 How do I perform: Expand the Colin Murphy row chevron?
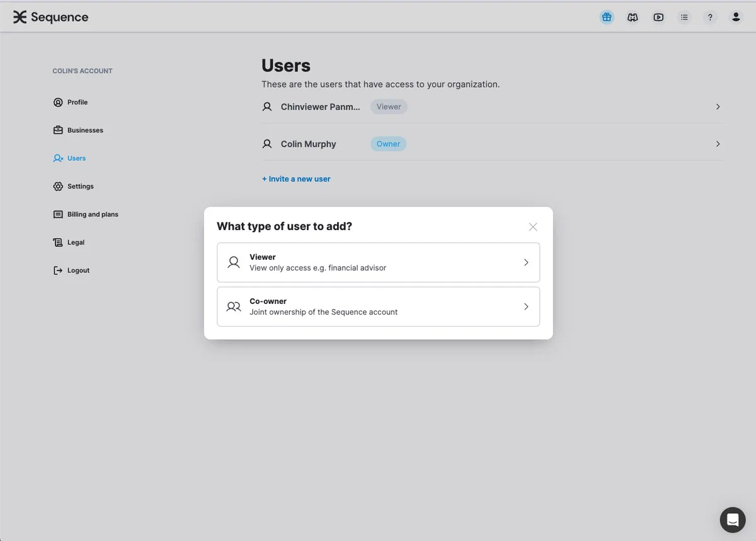click(x=718, y=144)
